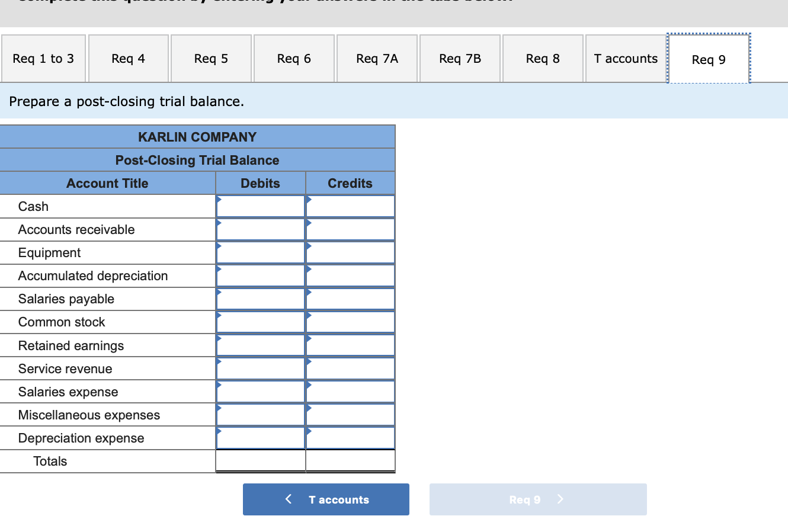This screenshot has width=788, height=532.
Task: Click the Cash debit input cell
Action: click(x=260, y=206)
